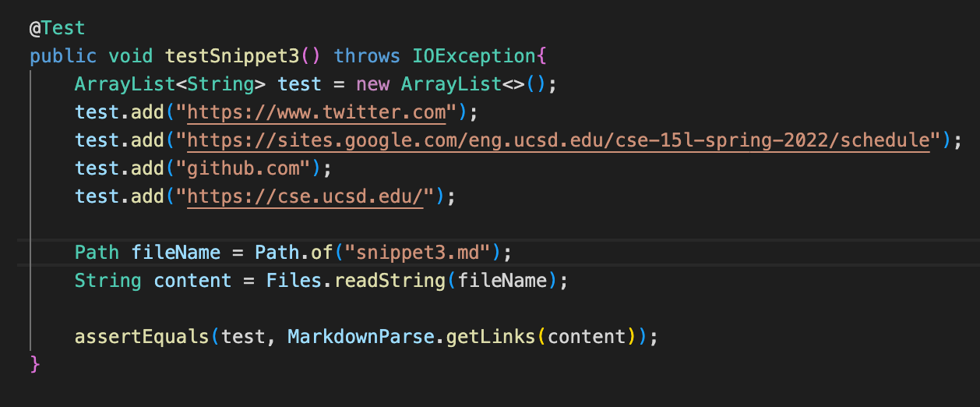Open the sites.google.com schedule link
The height and width of the screenshot is (407, 980).
pos(559,140)
